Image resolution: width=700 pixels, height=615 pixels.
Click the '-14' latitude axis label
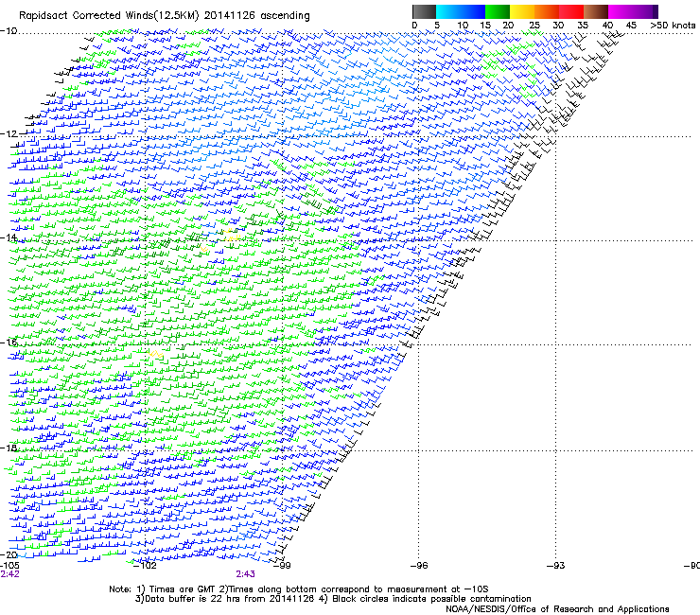pos(9,237)
